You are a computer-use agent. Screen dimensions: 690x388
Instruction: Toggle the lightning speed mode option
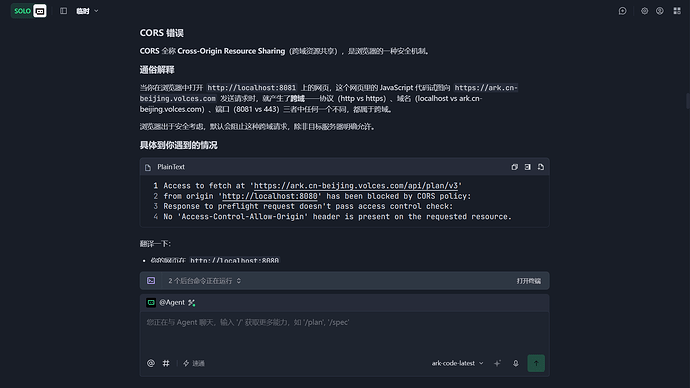(x=194, y=363)
